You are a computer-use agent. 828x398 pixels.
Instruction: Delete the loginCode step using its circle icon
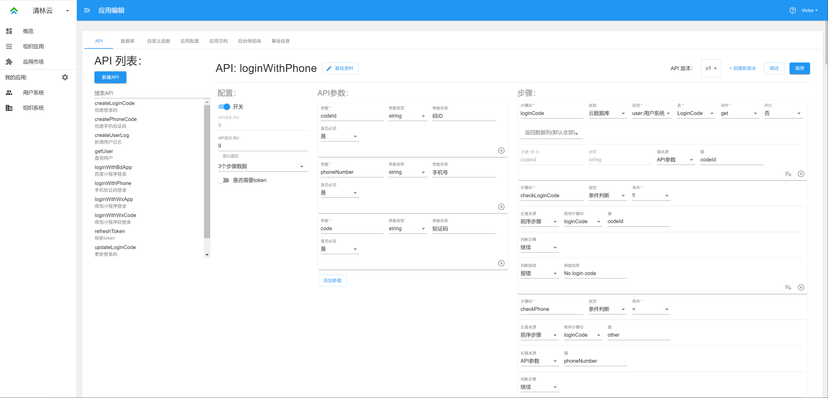tap(801, 174)
